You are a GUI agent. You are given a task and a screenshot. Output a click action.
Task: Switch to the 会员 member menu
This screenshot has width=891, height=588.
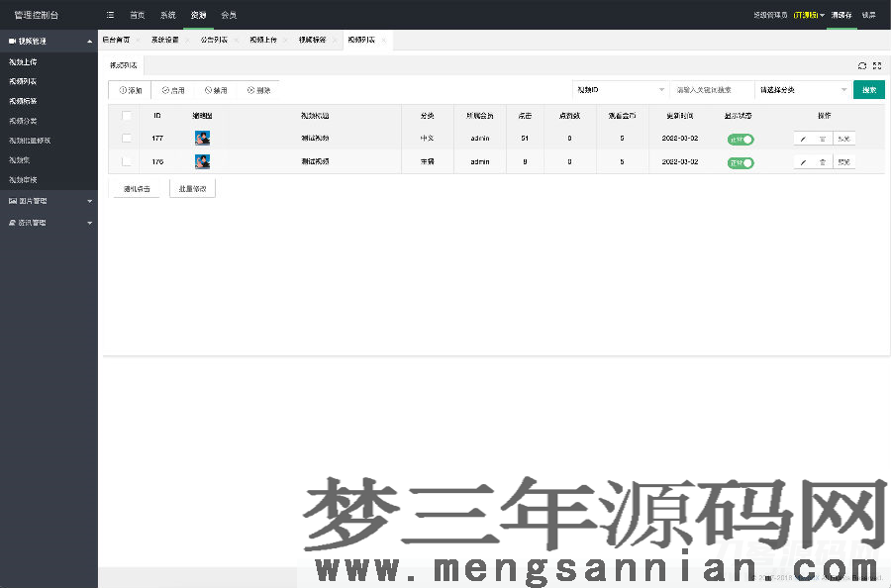pos(229,15)
